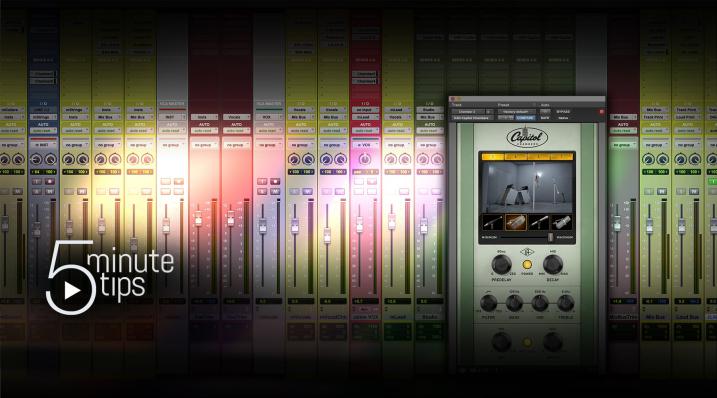The image size is (717, 398).
Task: Choose the third microphone thumbnail
Action: [x=538, y=222]
